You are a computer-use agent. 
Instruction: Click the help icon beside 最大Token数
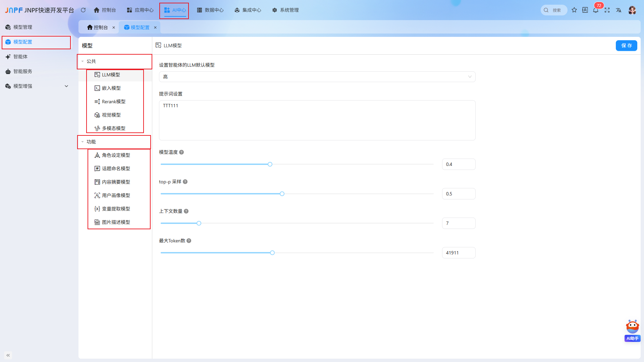pos(189,241)
